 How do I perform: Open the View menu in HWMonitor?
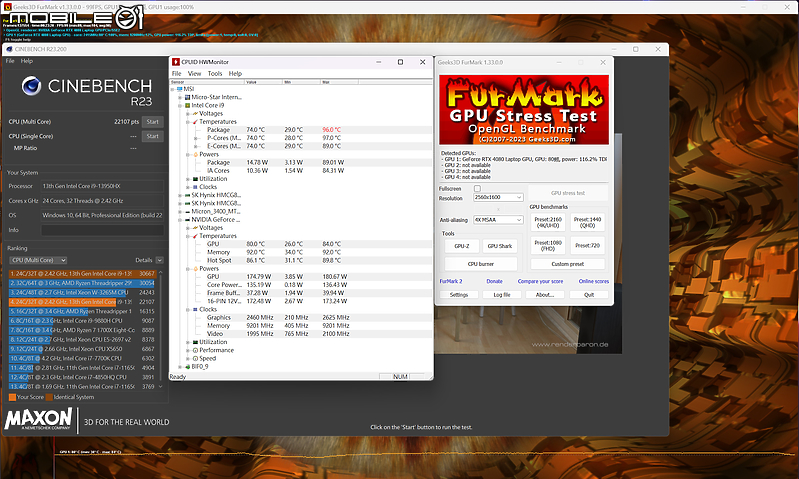pos(195,73)
